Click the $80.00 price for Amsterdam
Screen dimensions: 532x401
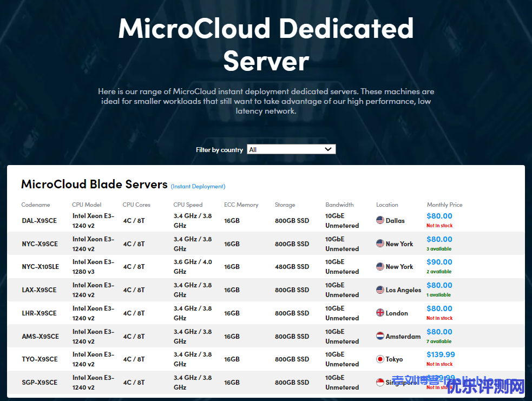(439, 332)
